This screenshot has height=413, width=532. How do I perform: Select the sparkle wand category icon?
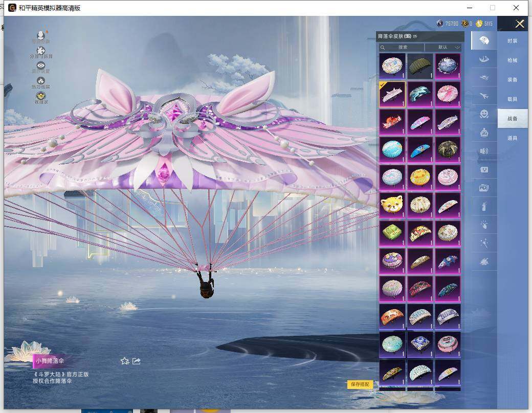click(484, 243)
